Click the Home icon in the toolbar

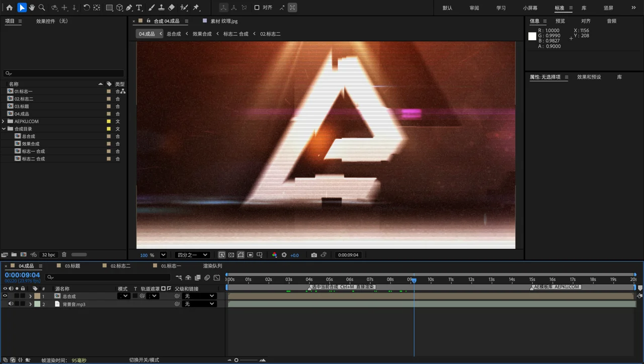(x=9, y=8)
